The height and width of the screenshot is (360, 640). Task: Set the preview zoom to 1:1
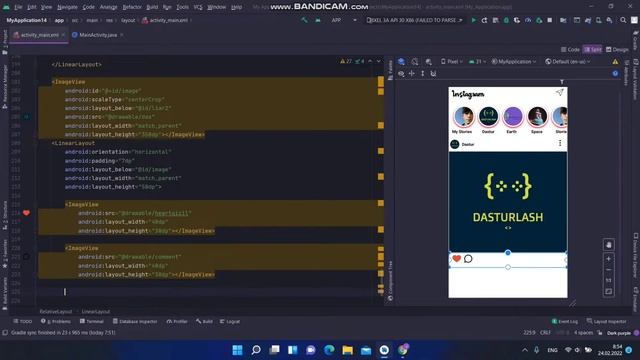(609, 280)
